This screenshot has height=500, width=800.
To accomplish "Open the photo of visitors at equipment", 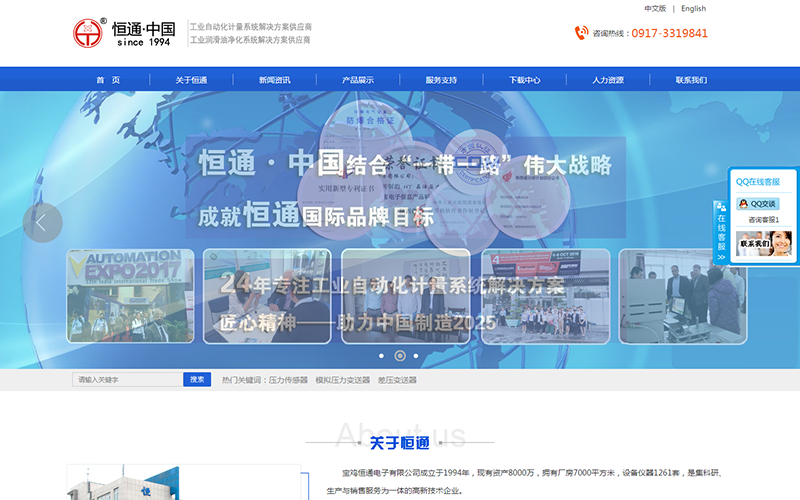I will click(683, 296).
